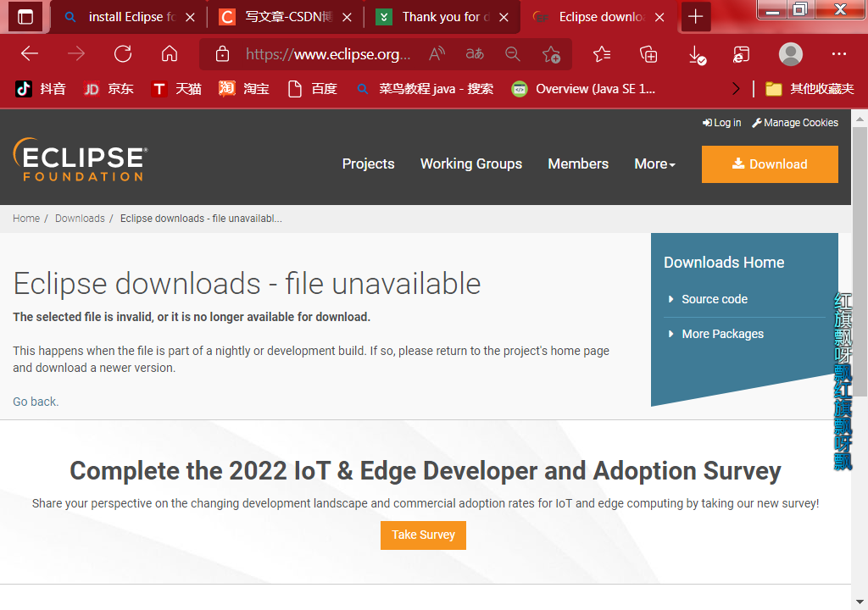The width and height of the screenshot is (868, 610).
Task: Open the 京东 bookmark
Action: tap(108, 89)
